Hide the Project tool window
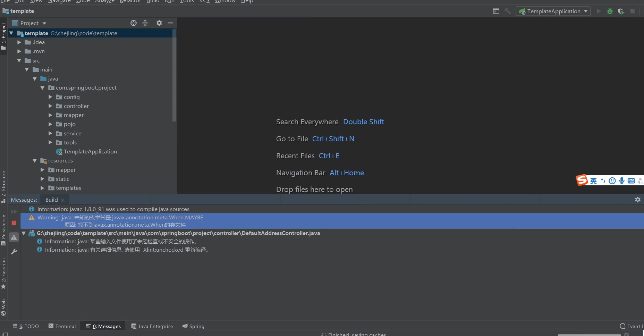 [x=170, y=23]
